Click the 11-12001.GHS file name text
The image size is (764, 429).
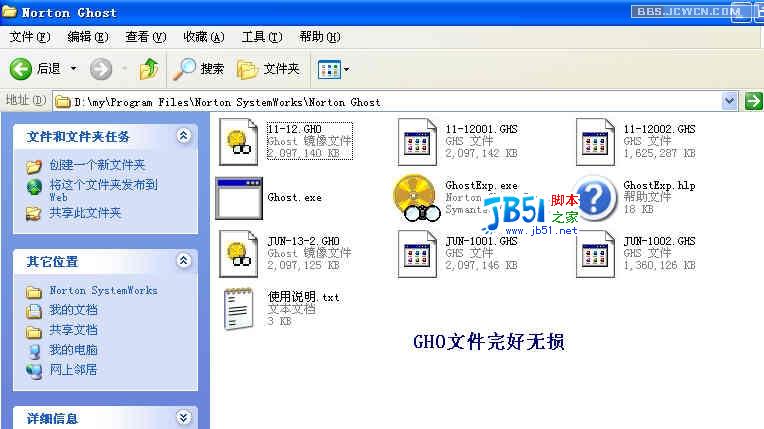point(481,129)
